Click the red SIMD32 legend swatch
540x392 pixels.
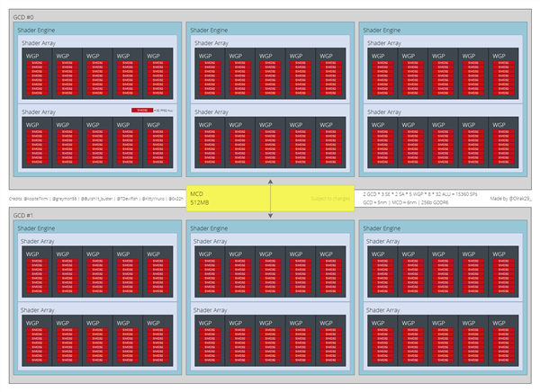(140, 110)
